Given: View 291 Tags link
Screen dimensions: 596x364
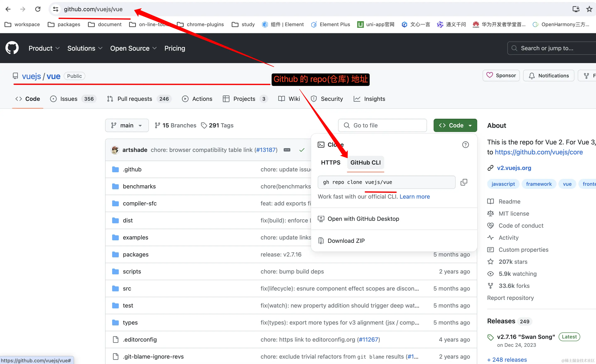Looking at the screenshot, I should tap(217, 125).
